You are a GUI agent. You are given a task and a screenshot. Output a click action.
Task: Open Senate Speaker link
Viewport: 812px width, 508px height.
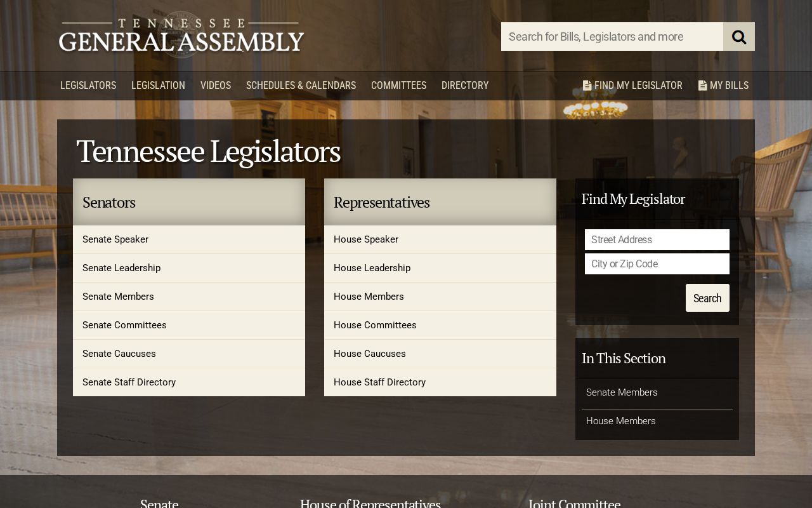click(x=189, y=239)
